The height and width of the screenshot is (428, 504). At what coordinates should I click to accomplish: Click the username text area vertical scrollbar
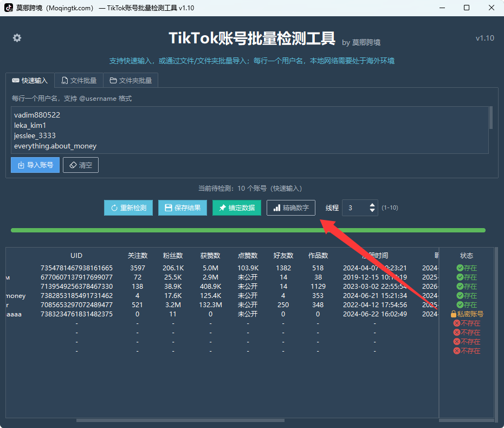[x=491, y=118]
